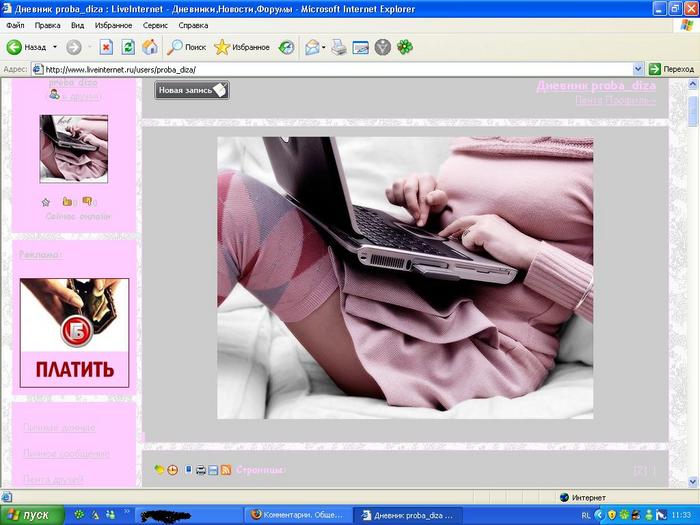Open the Дневник proba_diza title link
This screenshot has height=525, width=700.
pos(596,86)
